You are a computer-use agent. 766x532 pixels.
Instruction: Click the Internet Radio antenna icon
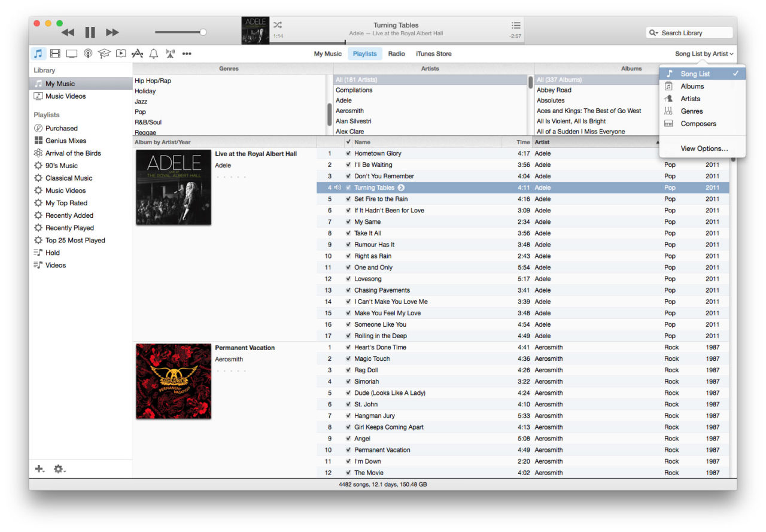(170, 53)
